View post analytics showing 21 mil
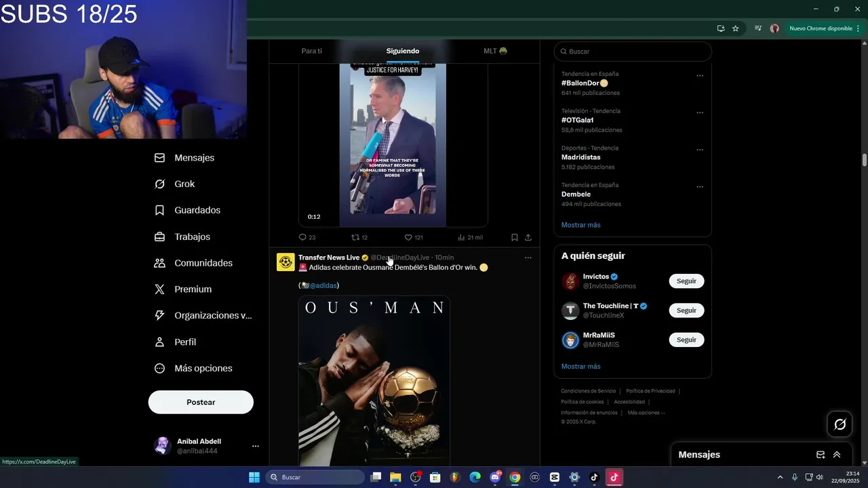868x488 pixels. pos(470,237)
